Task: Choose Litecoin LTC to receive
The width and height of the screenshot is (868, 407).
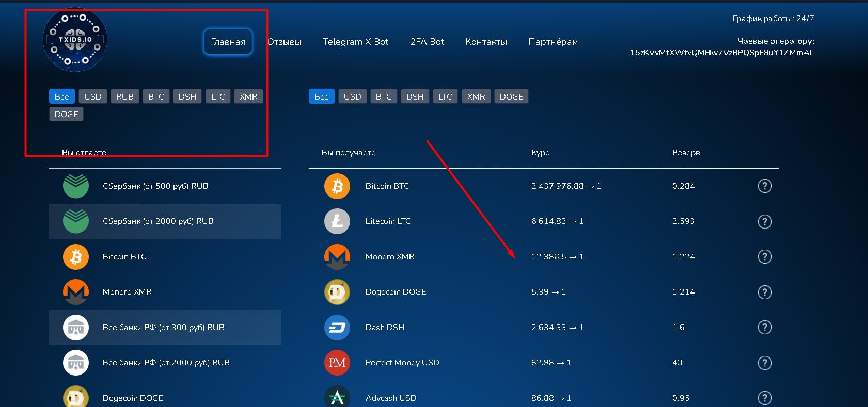Action: [544, 221]
